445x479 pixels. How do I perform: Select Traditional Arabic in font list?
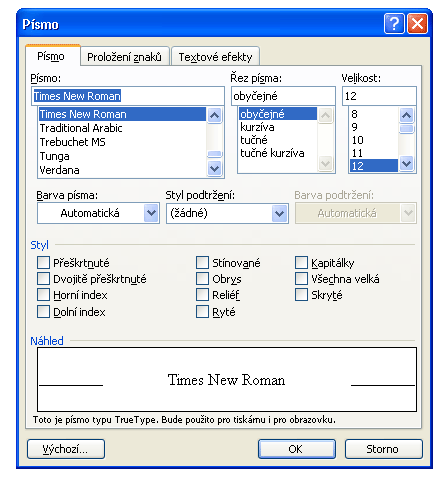point(122,128)
